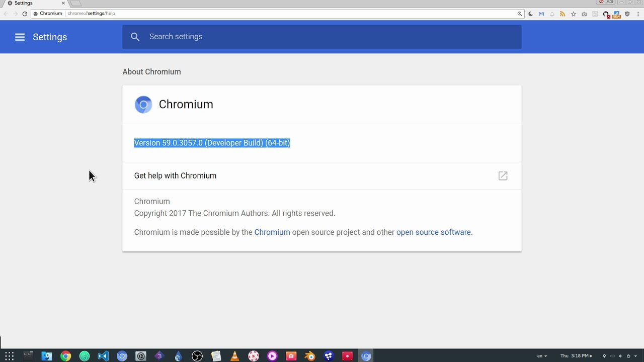Screen dimensions: 644x362
Task: Launch the terminal from the taskbar
Action: [x=28, y=356]
